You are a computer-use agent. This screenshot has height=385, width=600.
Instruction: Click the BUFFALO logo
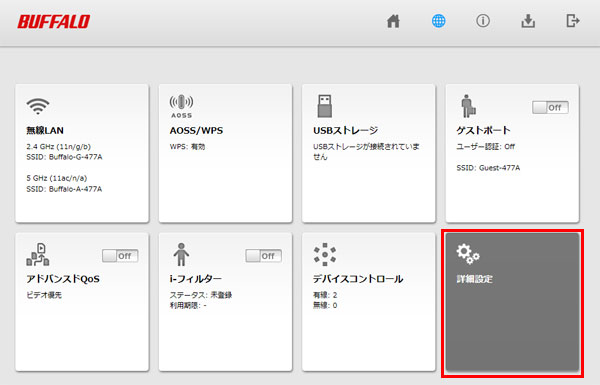coord(54,22)
